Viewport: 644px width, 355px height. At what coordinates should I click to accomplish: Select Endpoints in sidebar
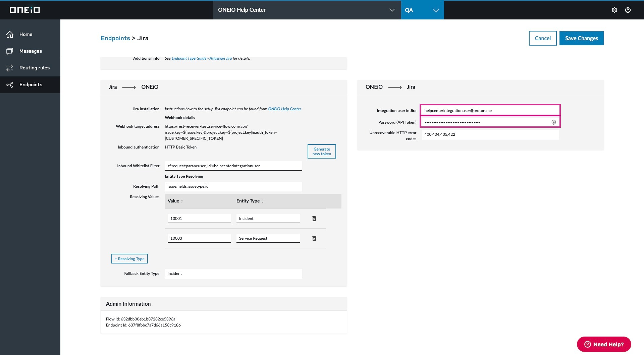[x=30, y=84]
